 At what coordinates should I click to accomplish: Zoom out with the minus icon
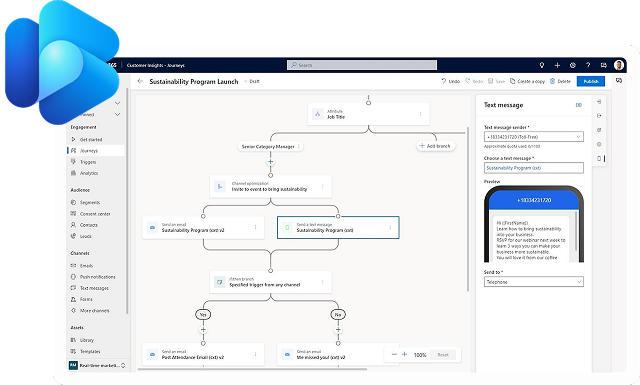click(394, 354)
